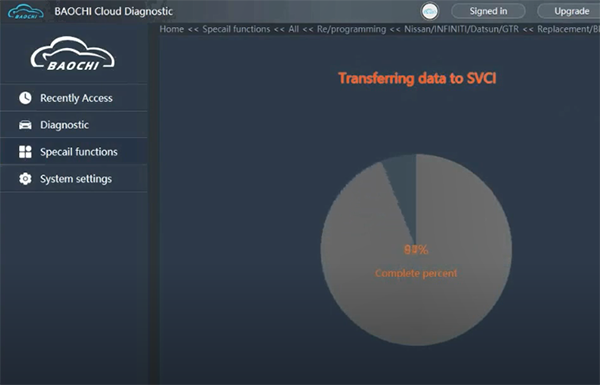Screen dimensions: 600x385
Task: Click Re/programming in the breadcrumb
Action: (x=351, y=29)
